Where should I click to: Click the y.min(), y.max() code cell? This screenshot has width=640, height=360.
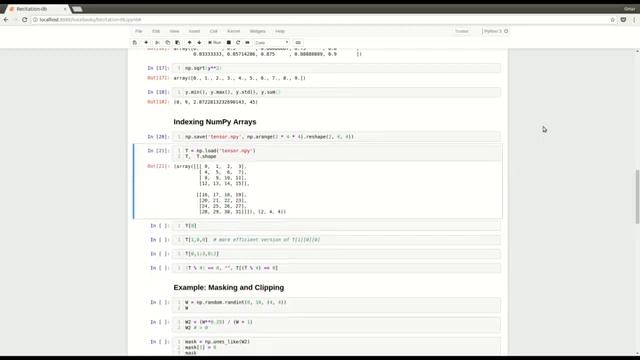pos(336,92)
